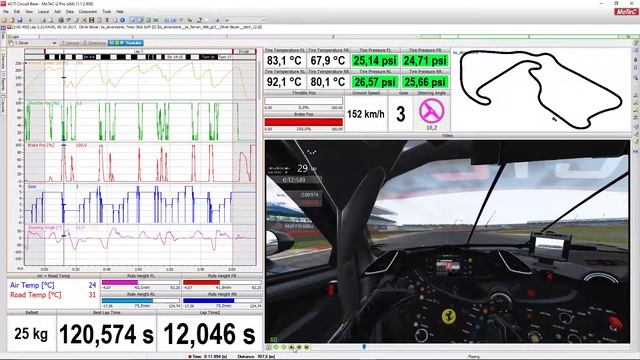Viewport: 640px width, 360px height.
Task: Click the dark-blue Ride Height RR bar
Action: click(x=209, y=300)
